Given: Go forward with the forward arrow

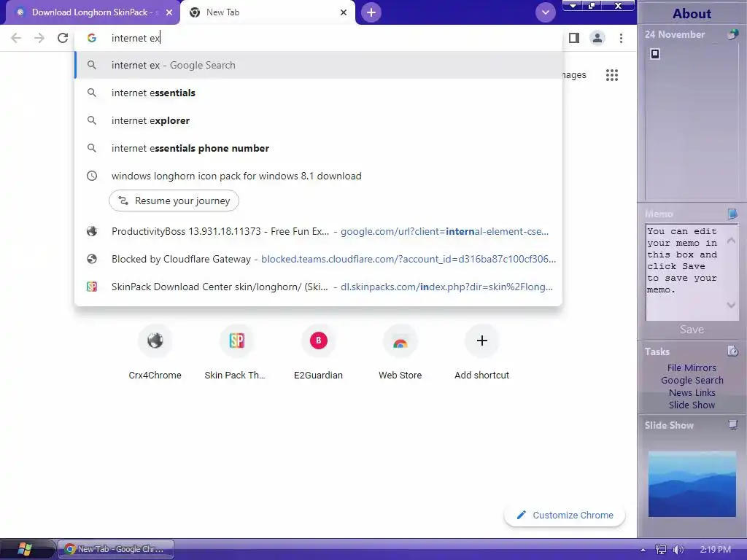Looking at the screenshot, I should (x=39, y=38).
